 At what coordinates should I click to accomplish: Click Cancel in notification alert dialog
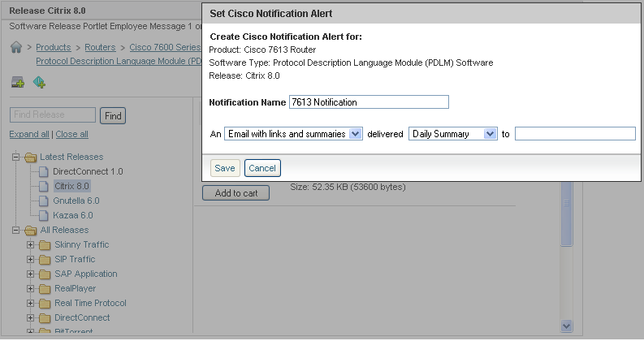click(x=262, y=168)
